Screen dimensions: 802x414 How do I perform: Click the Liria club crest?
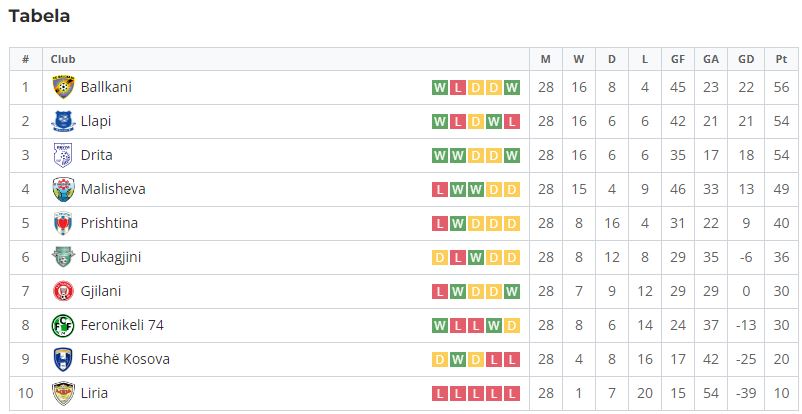[x=63, y=393]
